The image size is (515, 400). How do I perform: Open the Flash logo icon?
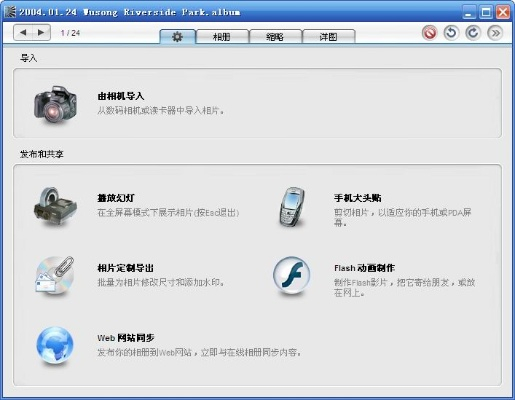[x=292, y=275]
